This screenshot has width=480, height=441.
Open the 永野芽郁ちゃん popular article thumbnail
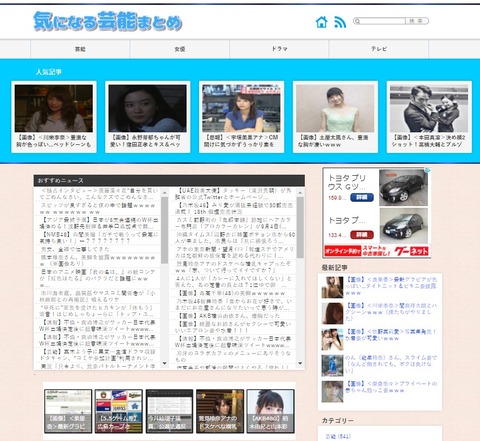[x=148, y=108]
